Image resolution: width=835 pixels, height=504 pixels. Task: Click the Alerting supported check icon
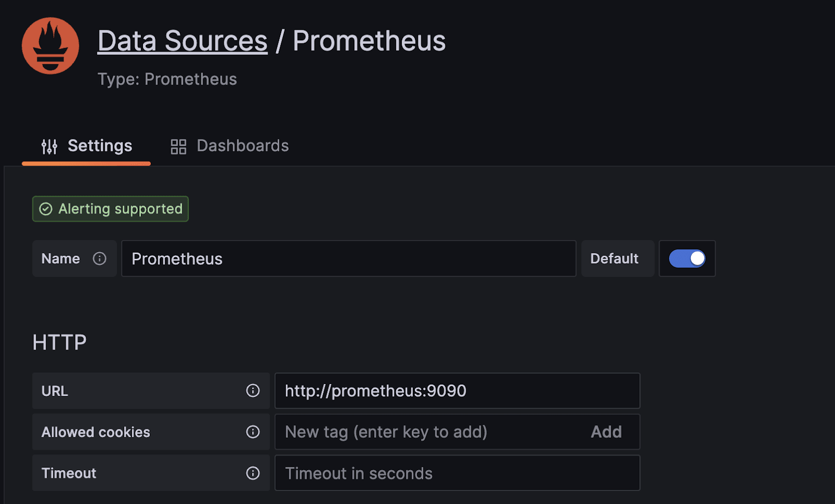point(46,209)
